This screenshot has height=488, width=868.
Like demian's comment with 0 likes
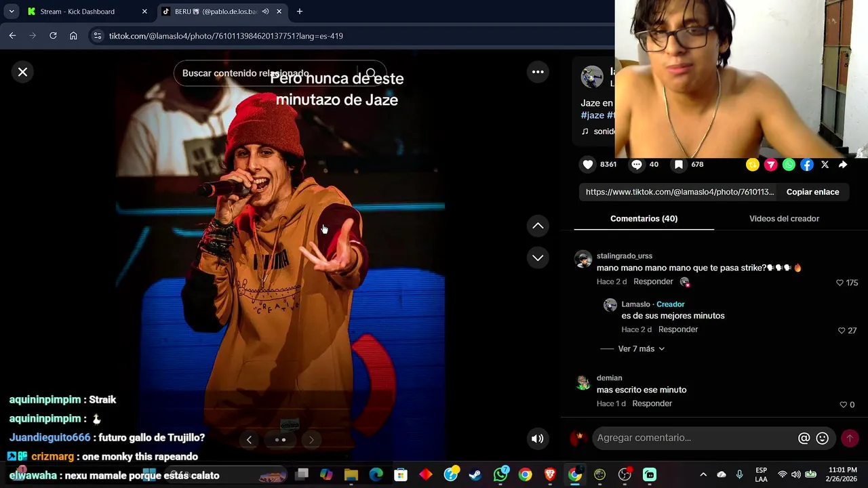(843, 405)
